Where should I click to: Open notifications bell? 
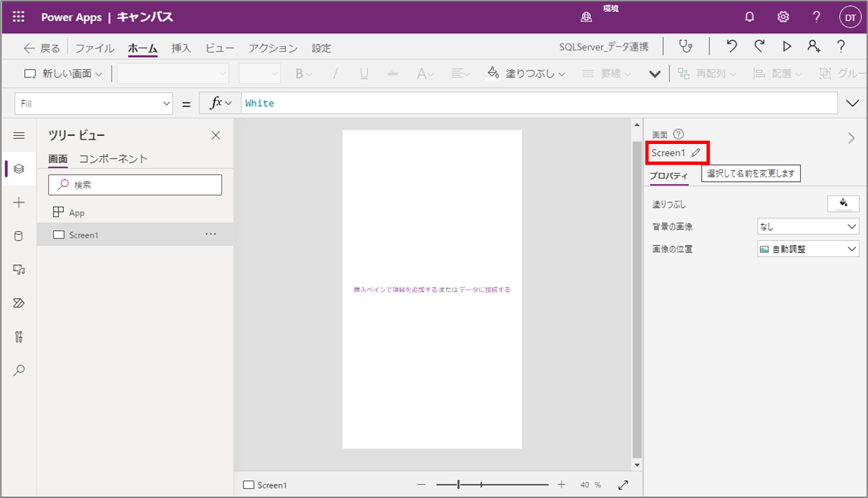click(750, 17)
